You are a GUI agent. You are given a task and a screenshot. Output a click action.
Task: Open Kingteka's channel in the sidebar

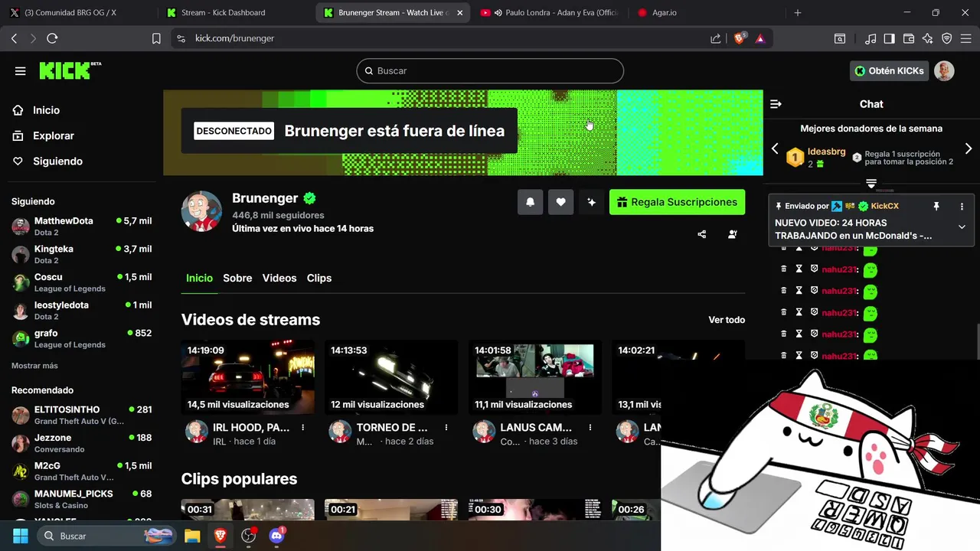point(81,254)
